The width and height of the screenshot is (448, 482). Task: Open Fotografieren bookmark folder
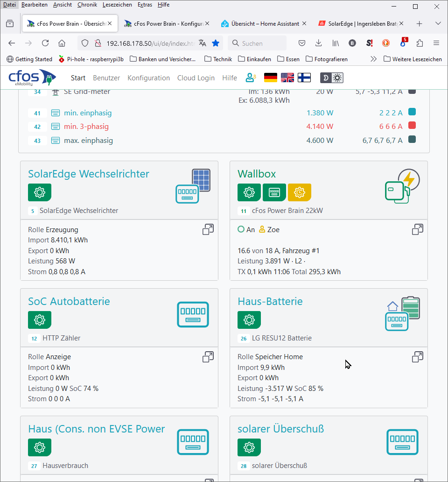pyautogui.click(x=327, y=59)
